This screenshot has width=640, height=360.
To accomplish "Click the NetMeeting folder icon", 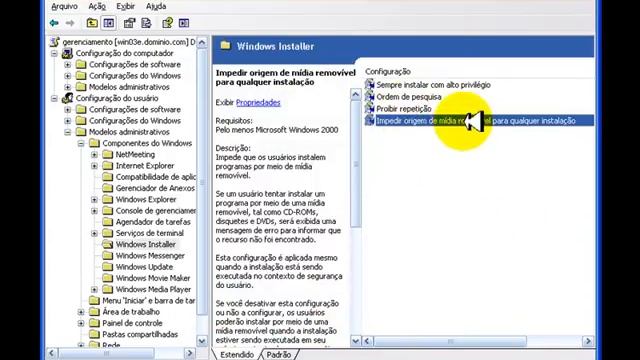I will [108, 154].
